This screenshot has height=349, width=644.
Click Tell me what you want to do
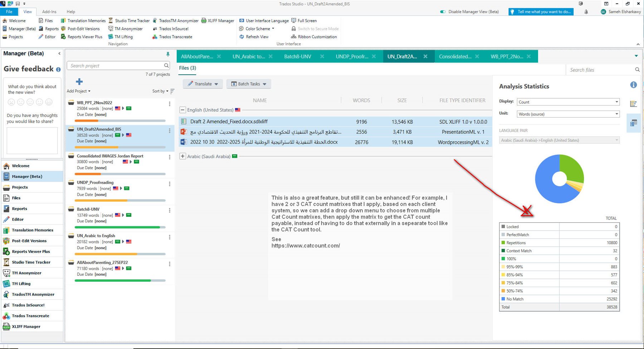point(541,12)
